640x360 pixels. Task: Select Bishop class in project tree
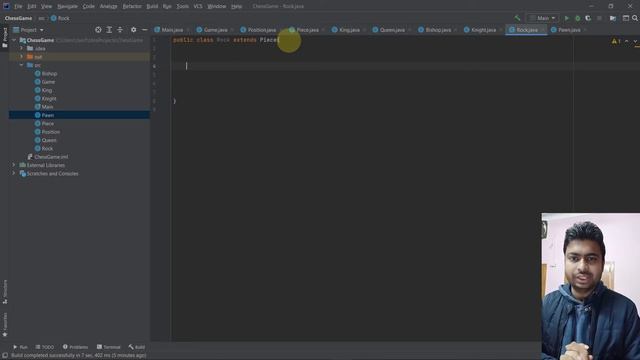(x=49, y=73)
